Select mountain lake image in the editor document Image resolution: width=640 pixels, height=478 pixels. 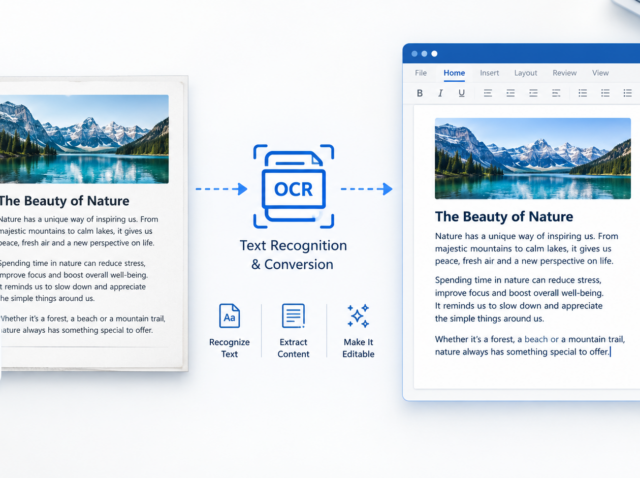pyautogui.click(x=533, y=158)
